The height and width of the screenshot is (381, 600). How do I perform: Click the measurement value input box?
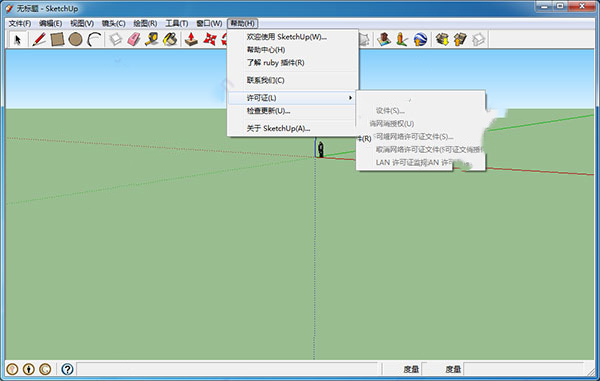pyautogui.click(x=523, y=369)
